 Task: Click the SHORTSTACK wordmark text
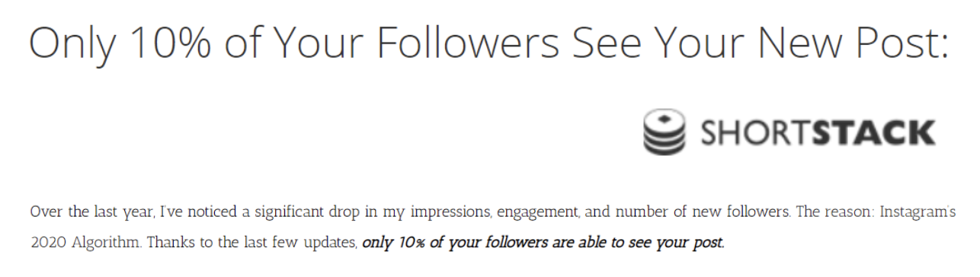[815, 133]
